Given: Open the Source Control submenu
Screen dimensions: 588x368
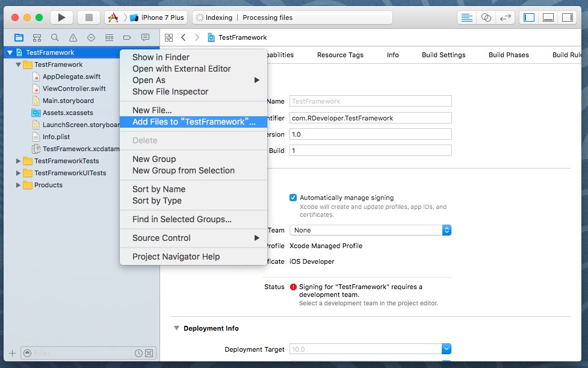Looking at the screenshot, I should point(194,238).
